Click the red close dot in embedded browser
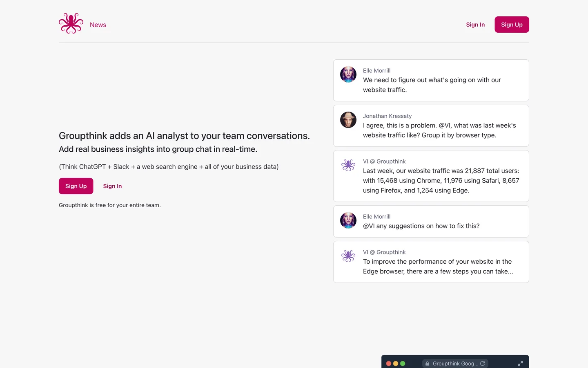The height and width of the screenshot is (368, 588). [389, 364]
